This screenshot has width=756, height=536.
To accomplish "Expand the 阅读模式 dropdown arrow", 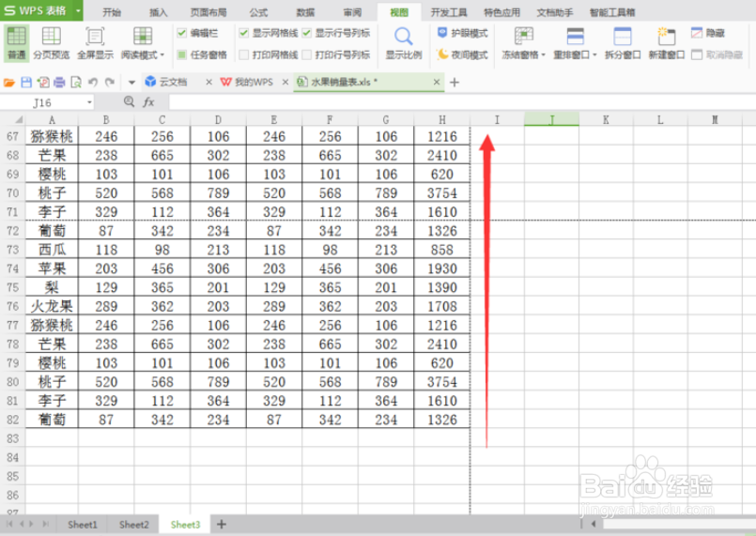I will [162, 55].
